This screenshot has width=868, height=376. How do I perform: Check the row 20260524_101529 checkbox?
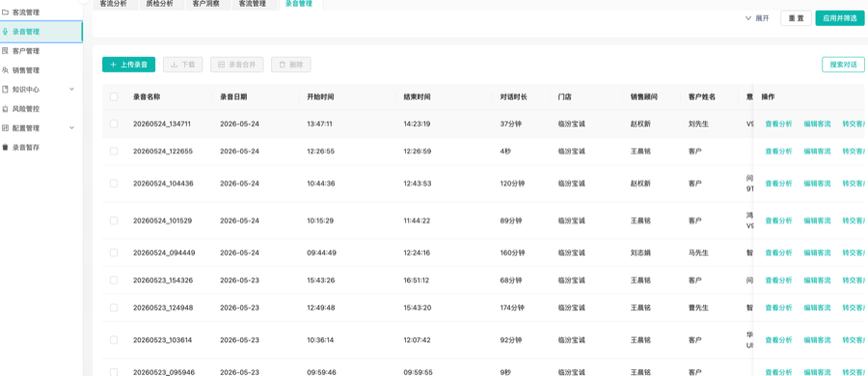pyautogui.click(x=114, y=221)
